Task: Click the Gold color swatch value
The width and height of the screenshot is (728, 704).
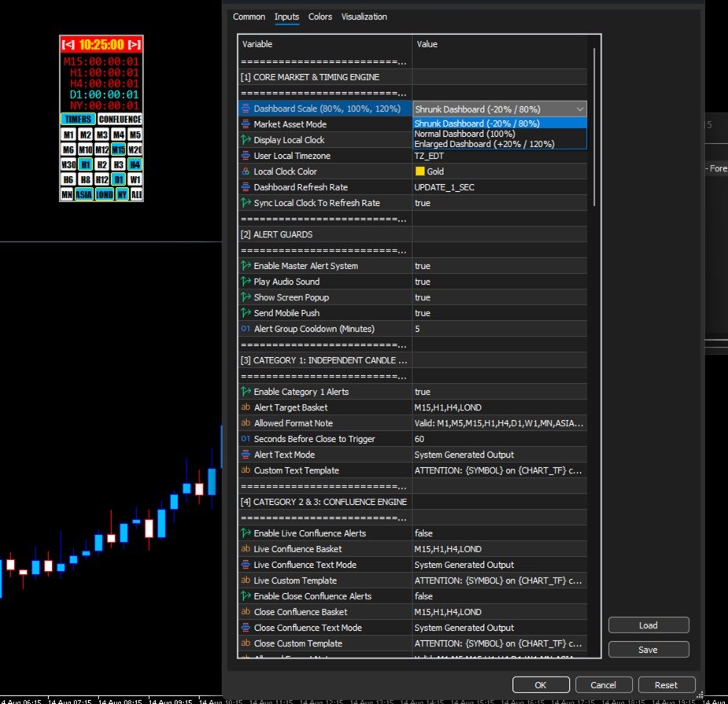Action: (419, 171)
